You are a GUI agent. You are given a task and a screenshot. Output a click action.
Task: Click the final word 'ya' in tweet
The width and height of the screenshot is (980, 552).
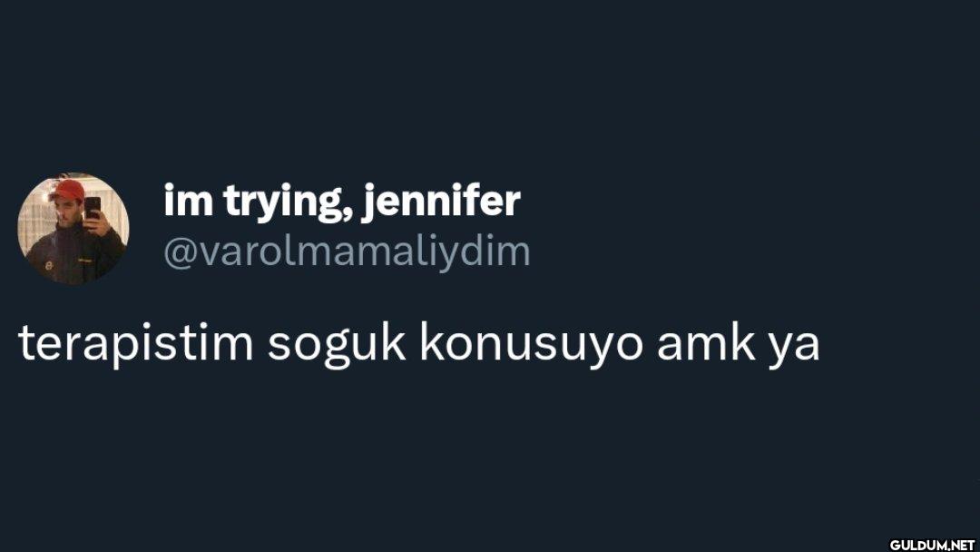(x=794, y=348)
